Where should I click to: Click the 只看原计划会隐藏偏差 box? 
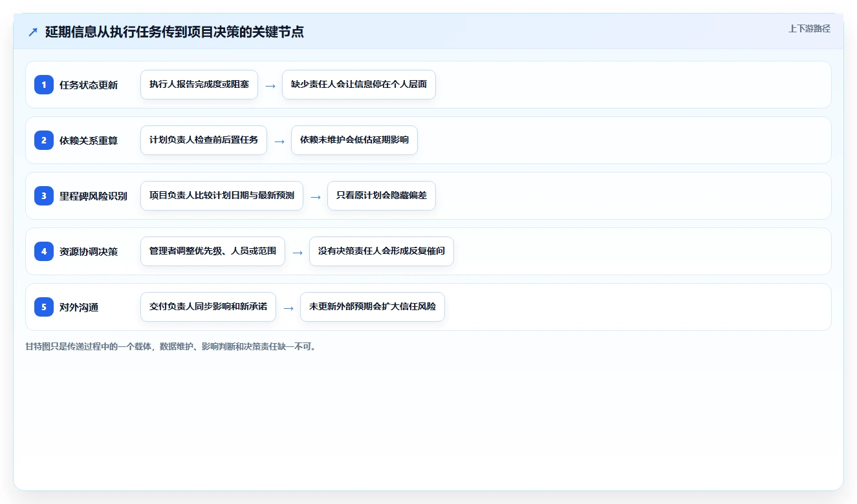tap(382, 196)
